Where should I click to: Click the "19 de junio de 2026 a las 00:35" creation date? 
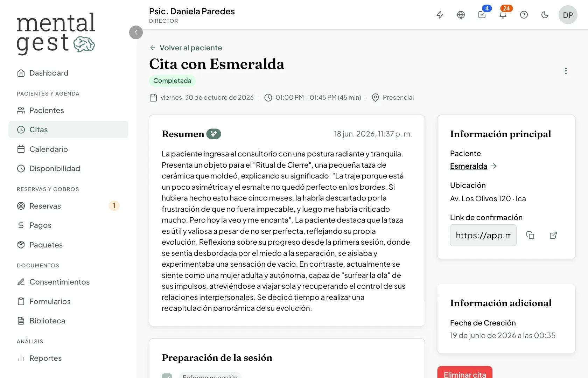pos(503,336)
